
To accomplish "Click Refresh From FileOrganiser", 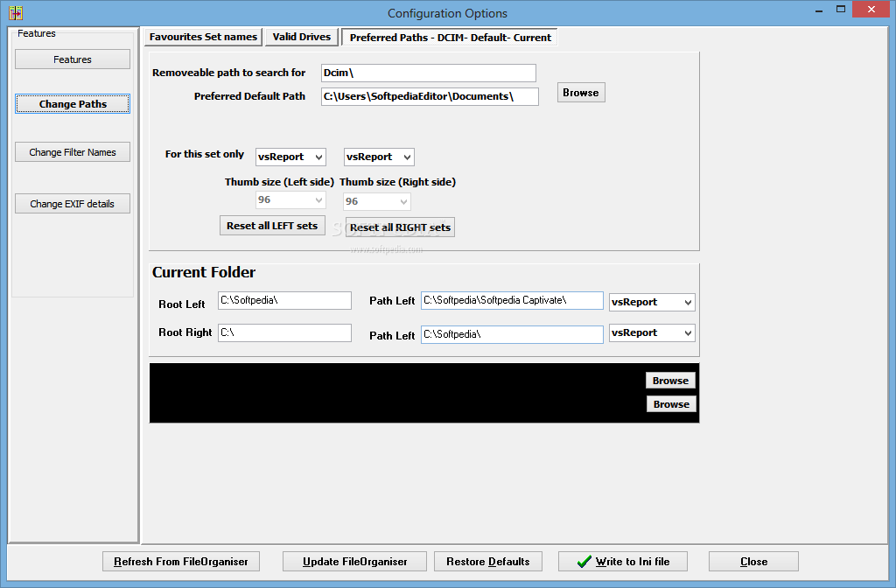I will point(181,562).
